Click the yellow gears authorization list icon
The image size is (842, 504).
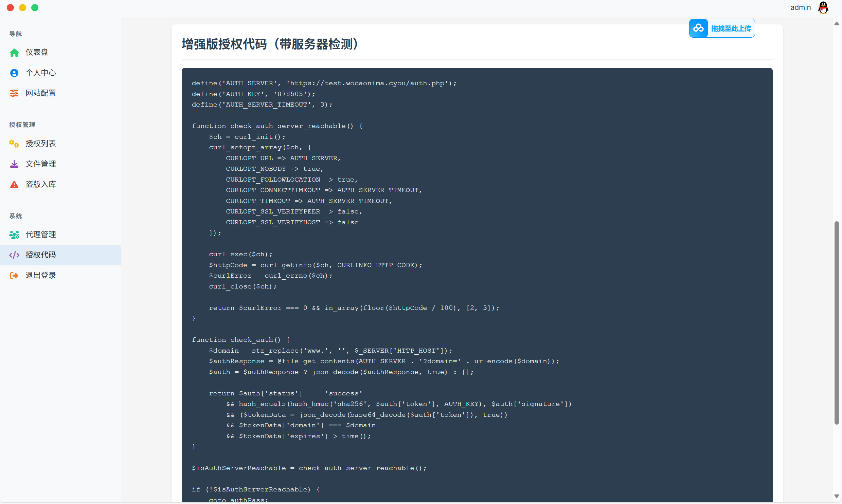14,144
